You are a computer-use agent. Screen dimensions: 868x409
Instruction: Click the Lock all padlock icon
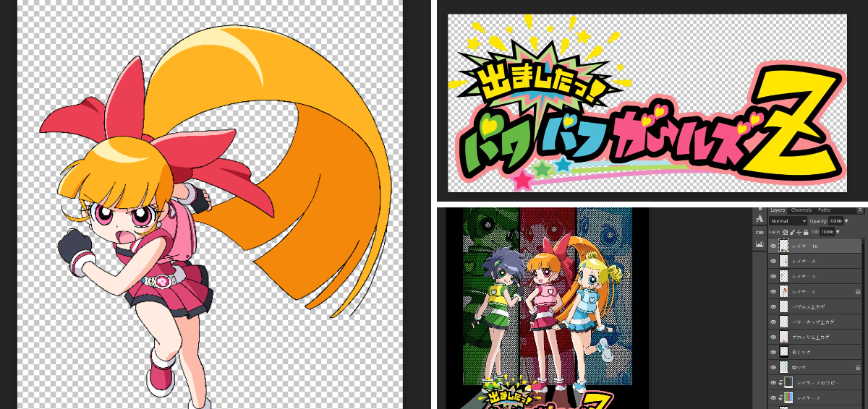(806, 232)
